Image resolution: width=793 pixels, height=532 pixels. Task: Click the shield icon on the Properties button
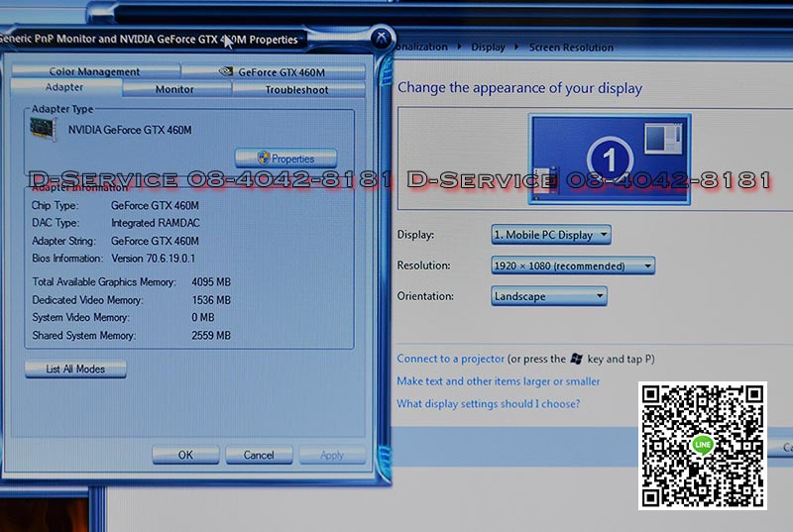pyautogui.click(x=264, y=158)
